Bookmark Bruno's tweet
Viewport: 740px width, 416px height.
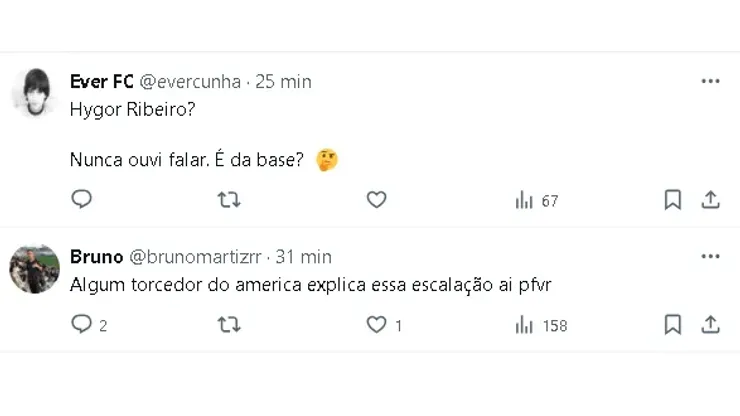click(673, 325)
